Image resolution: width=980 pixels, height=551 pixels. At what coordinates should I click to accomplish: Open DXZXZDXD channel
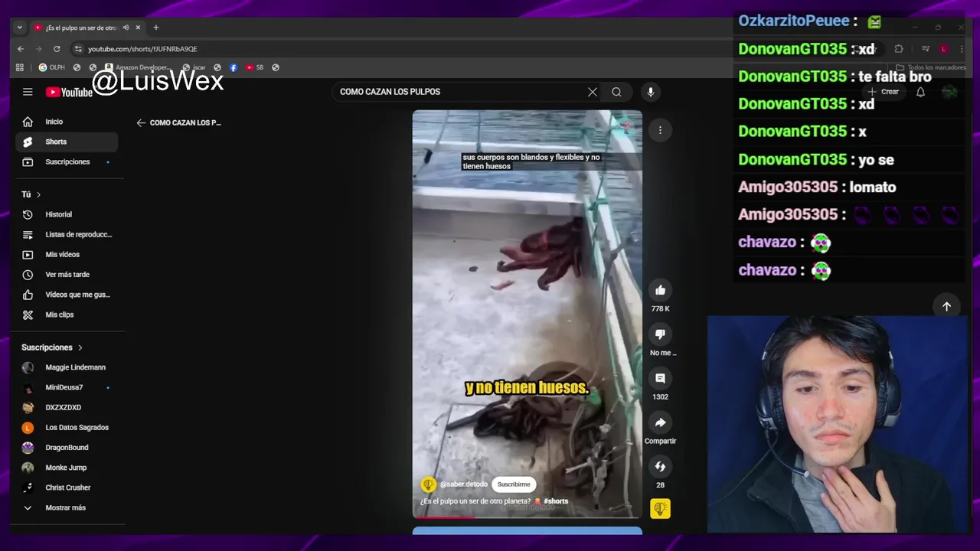click(67, 407)
